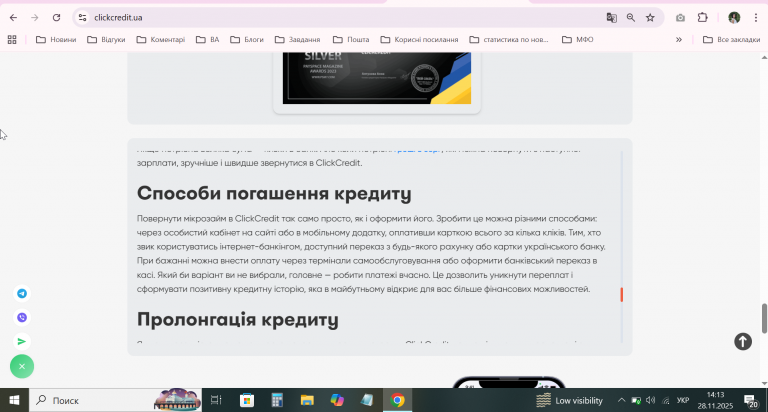Open the zoom magnifier in address bar
The height and width of the screenshot is (412, 768).
(631, 18)
